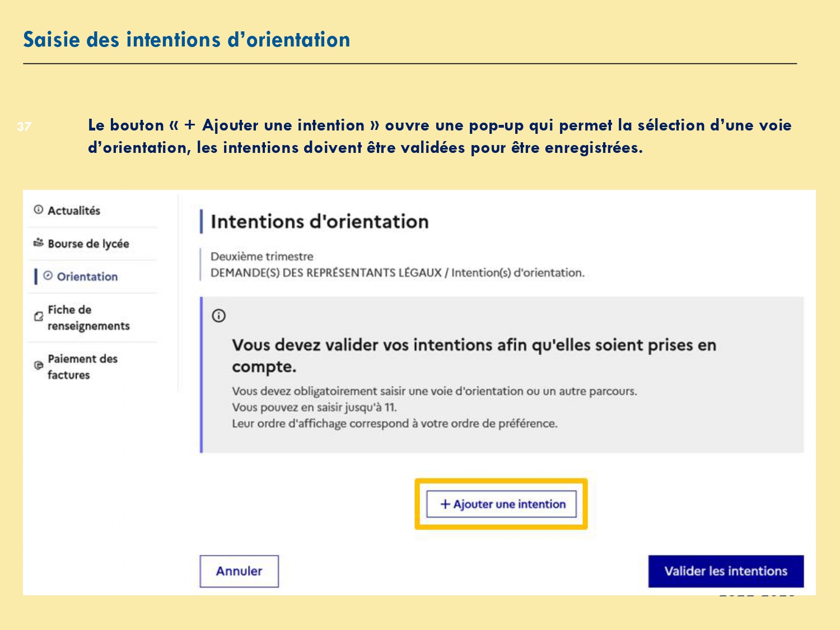Click the Paiement des factures icon
The height and width of the screenshot is (630, 840).
click(38, 366)
